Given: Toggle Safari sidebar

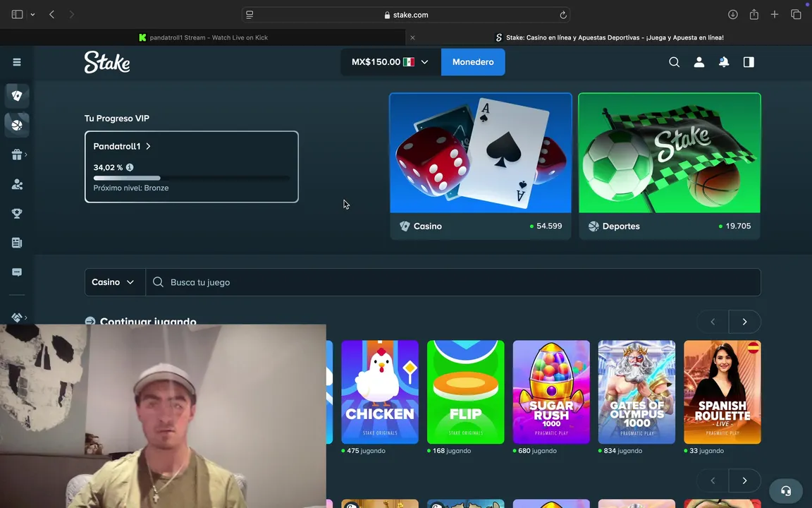Looking at the screenshot, I should pos(17,15).
